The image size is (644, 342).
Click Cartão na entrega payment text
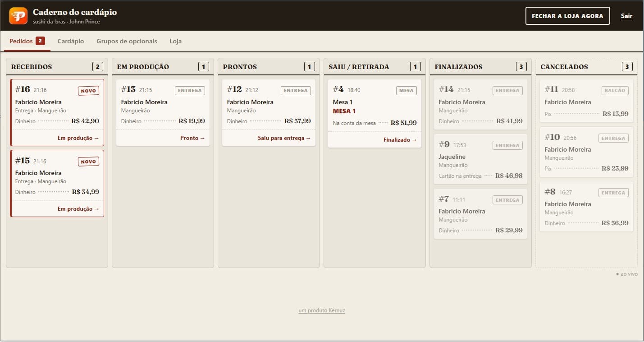pos(460,176)
